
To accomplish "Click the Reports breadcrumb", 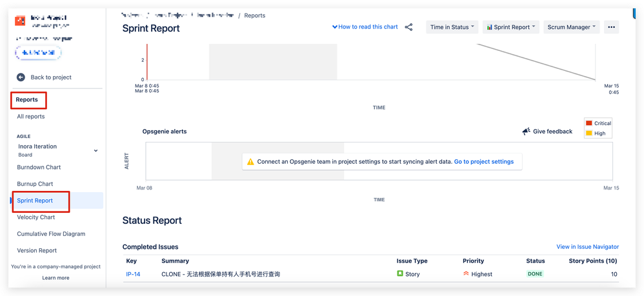I will point(255,15).
